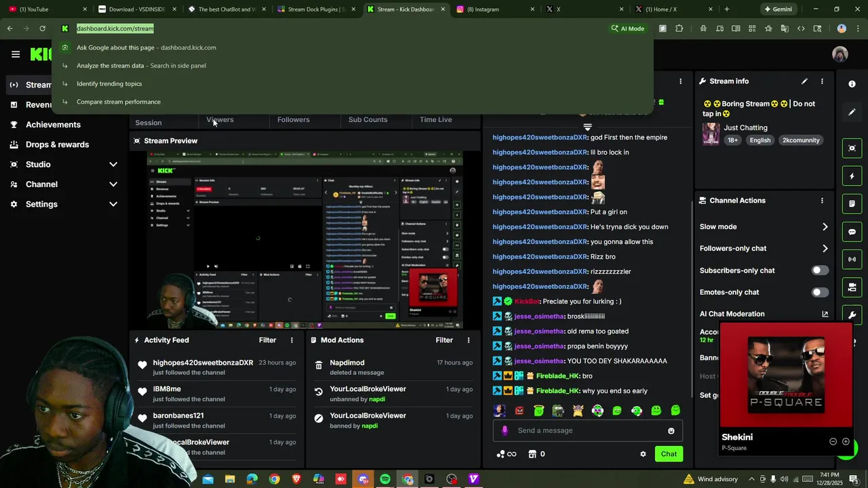The height and width of the screenshot is (488, 868).
Task: Open the emoji picker in message box
Action: [x=671, y=431]
